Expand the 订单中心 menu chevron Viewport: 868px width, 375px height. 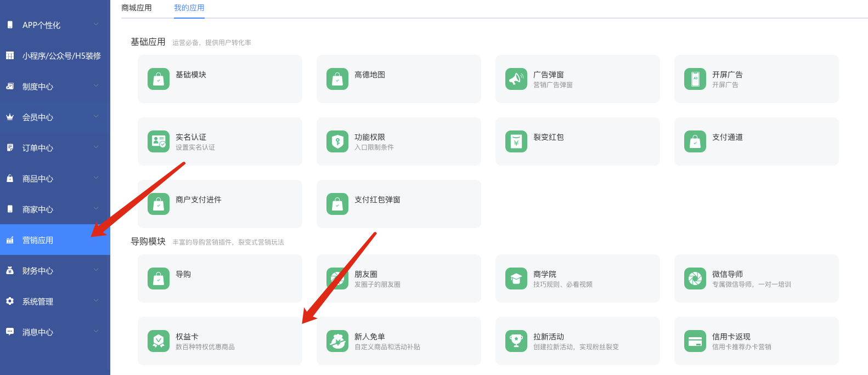[x=96, y=147]
